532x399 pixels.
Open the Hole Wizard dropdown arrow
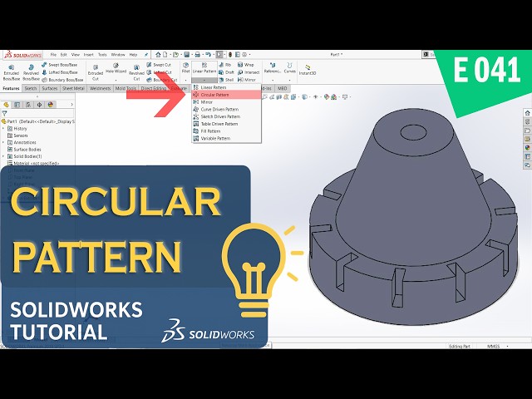coord(116,80)
